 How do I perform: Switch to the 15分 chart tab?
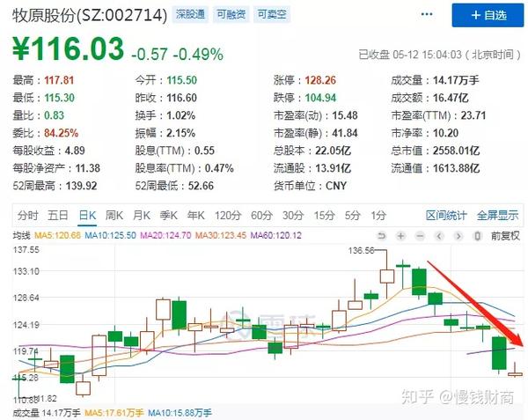(x=324, y=215)
